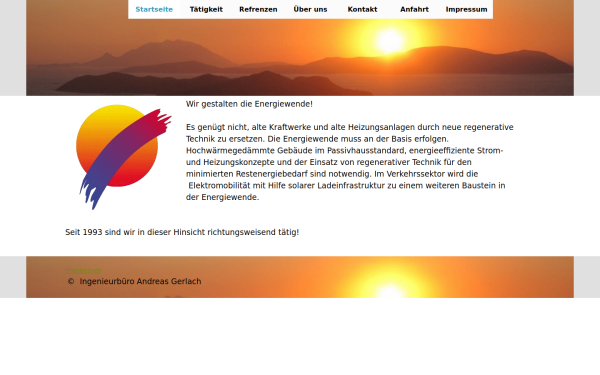
Task: Click line starting 'Technik zu ersetzen'
Action: pos(317,139)
